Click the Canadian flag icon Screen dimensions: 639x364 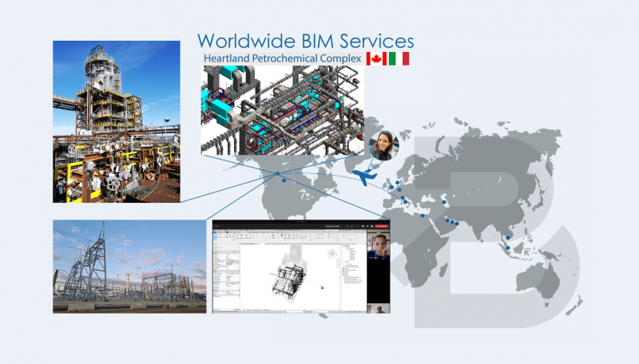(375, 59)
